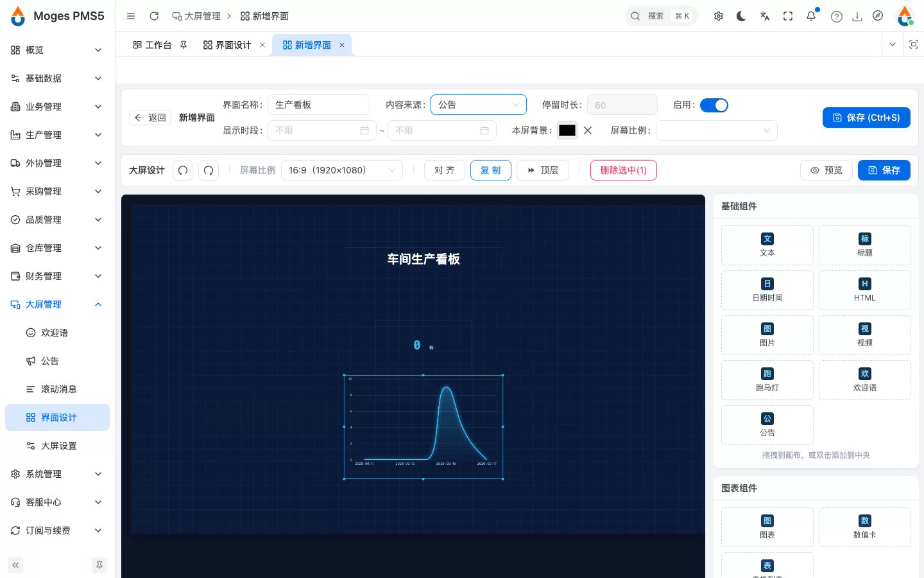Add the 数值卡 number card component

pos(865,527)
